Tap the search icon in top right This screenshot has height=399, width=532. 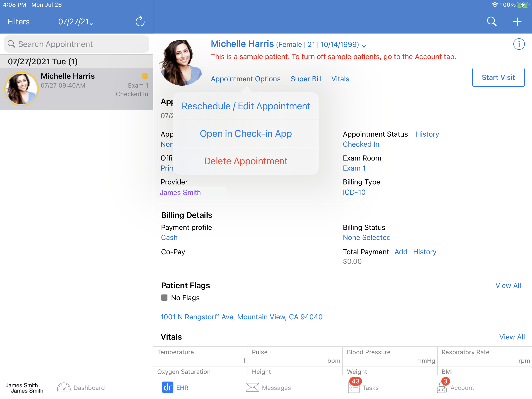tap(491, 21)
